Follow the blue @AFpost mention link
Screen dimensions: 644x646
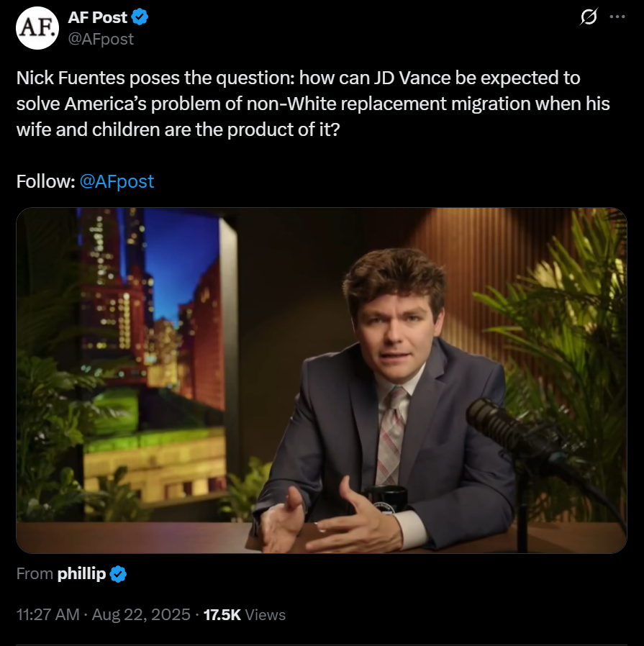click(117, 181)
